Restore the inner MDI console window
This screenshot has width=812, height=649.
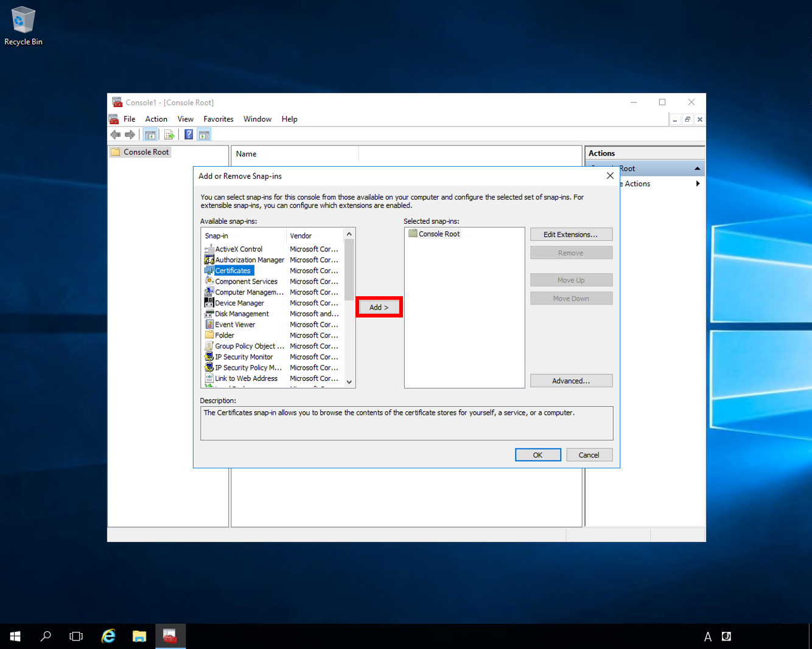[x=687, y=119]
